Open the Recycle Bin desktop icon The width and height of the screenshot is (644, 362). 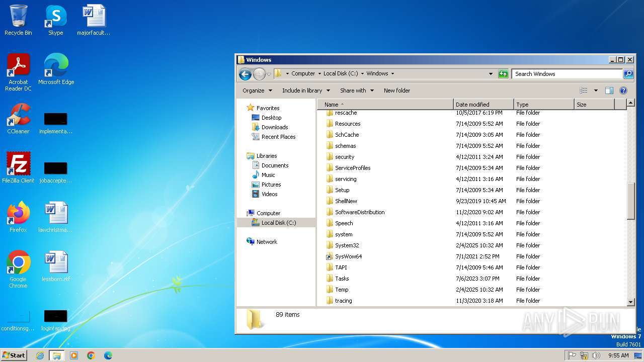(18, 20)
